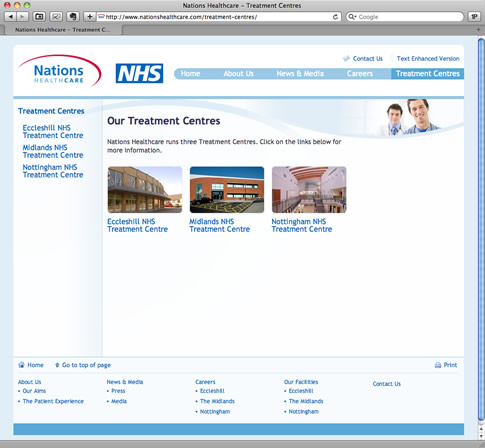Click the Home house icon in footer

coord(21,365)
